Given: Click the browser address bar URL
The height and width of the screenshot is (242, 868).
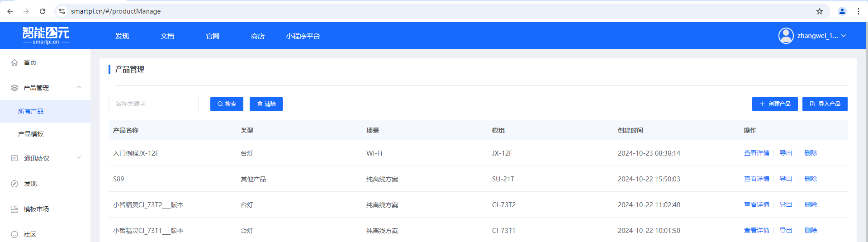Looking at the screenshot, I should (x=116, y=11).
